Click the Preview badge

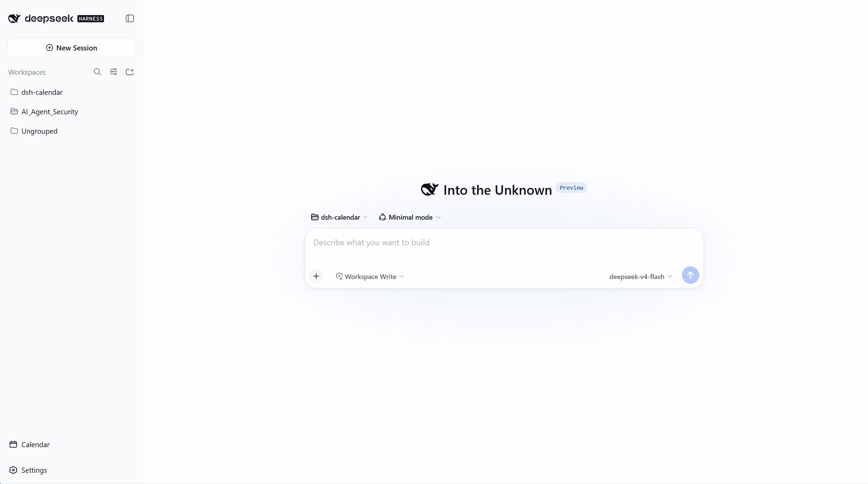click(x=571, y=188)
